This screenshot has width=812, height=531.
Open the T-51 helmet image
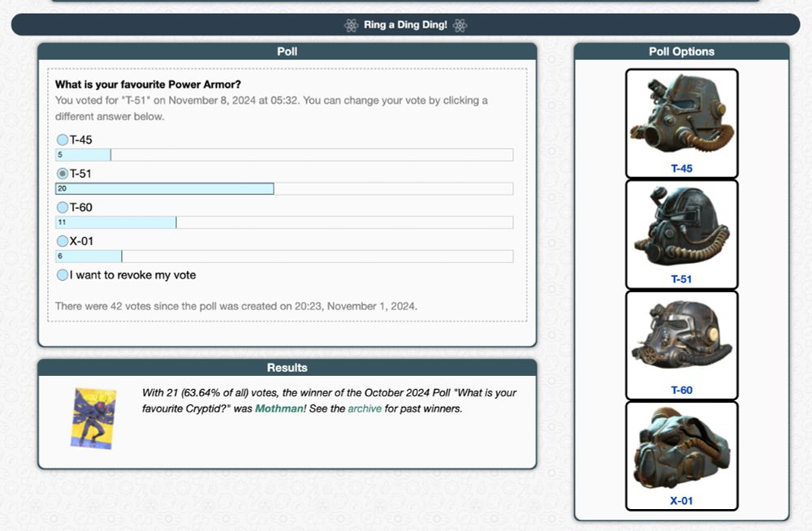point(681,227)
